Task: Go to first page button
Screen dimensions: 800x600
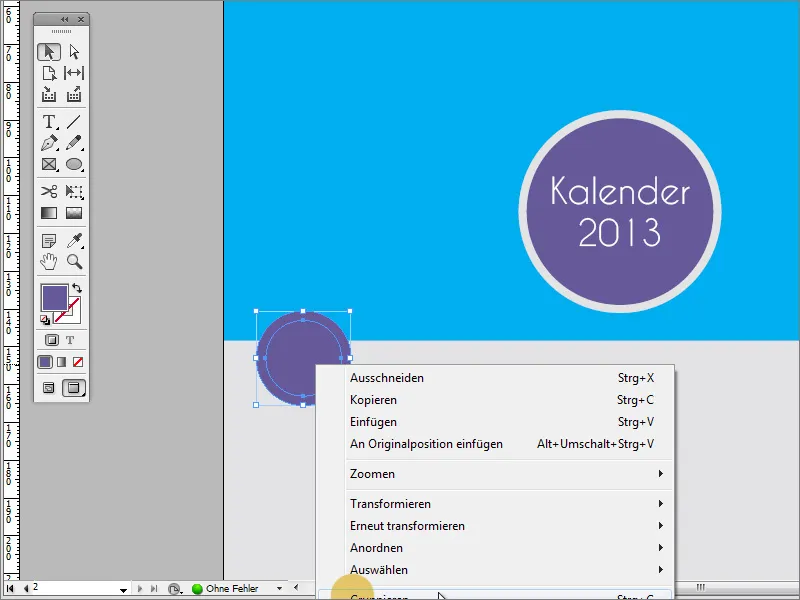Action: point(10,588)
